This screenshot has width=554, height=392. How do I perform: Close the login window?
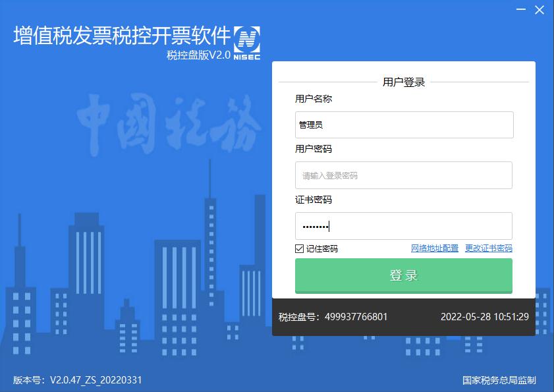pyautogui.click(x=539, y=10)
